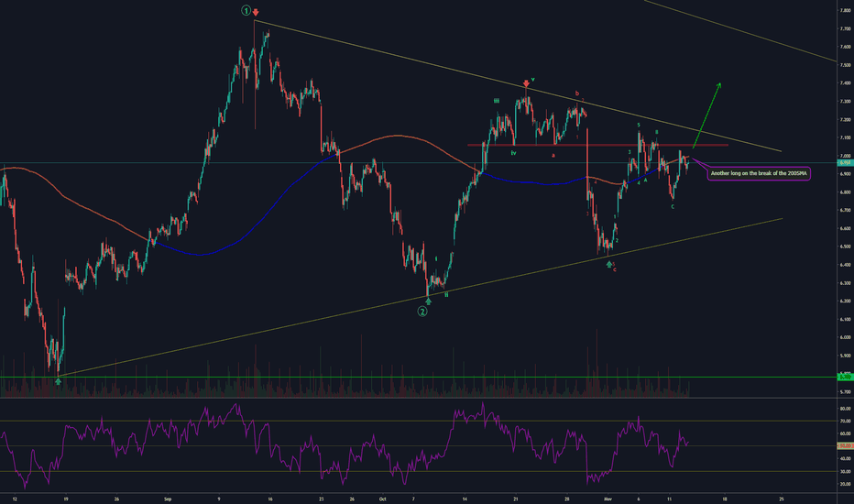Click the 7.100 price axis label
This screenshot has width=854, height=504.
[846, 137]
